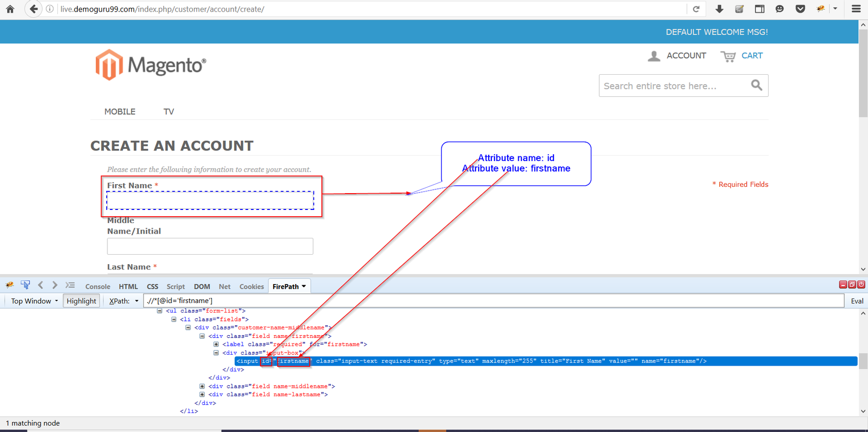
Task: Click the Magento logo
Action: [151, 65]
